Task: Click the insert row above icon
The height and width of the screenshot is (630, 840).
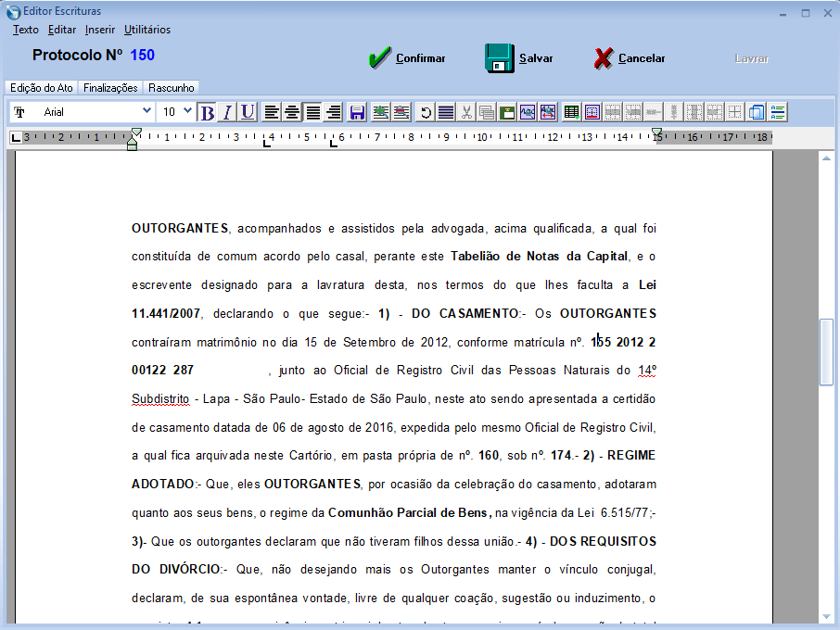Action: pyautogui.click(x=612, y=112)
